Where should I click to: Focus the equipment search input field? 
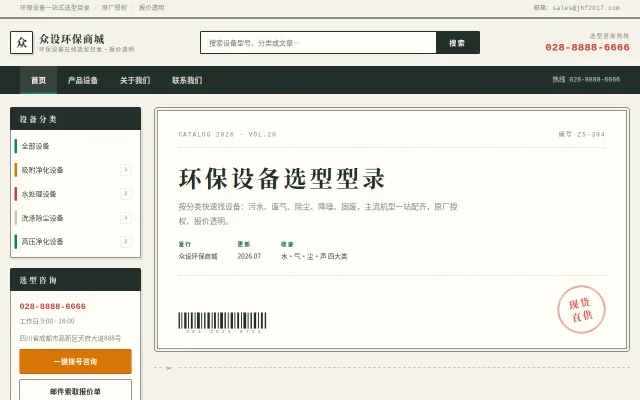click(318, 42)
